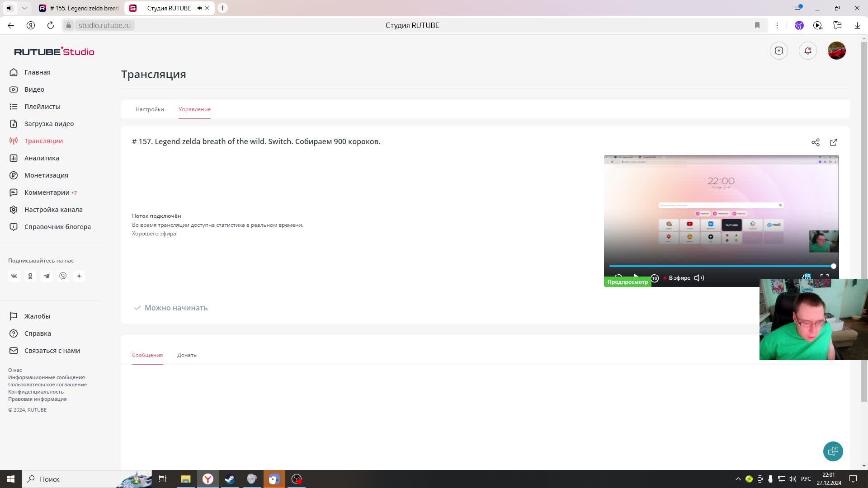The width and height of the screenshot is (868, 488).
Task: Click the preview player progress bar
Action: (721, 266)
